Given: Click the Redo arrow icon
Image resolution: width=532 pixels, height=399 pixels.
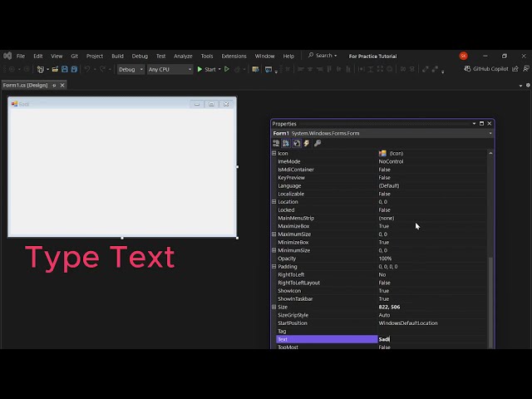Looking at the screenshot, I should [x=102, y=69].
